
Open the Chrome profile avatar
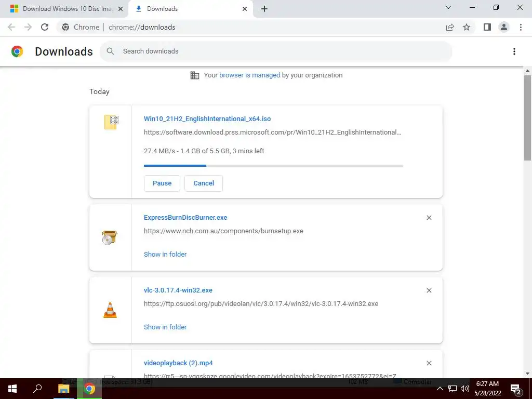pos(504,27)
